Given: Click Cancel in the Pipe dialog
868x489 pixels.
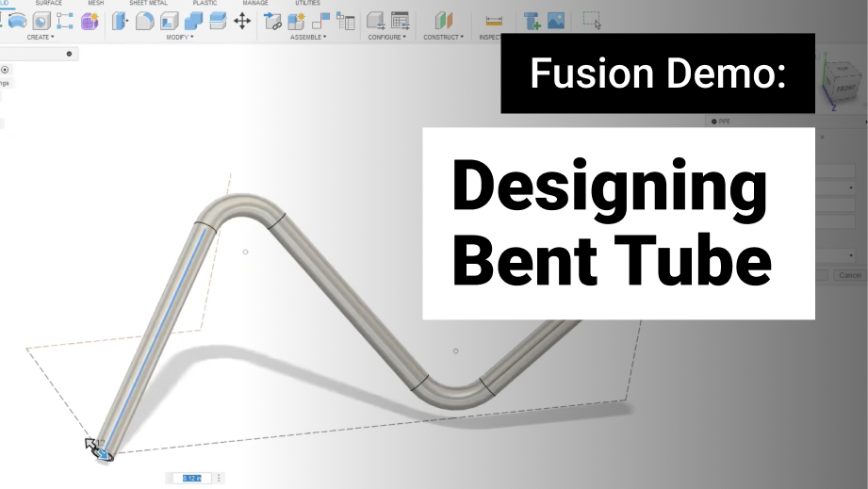Looking at the screenshot, I should pyautogui.click(x=849, y=275).
